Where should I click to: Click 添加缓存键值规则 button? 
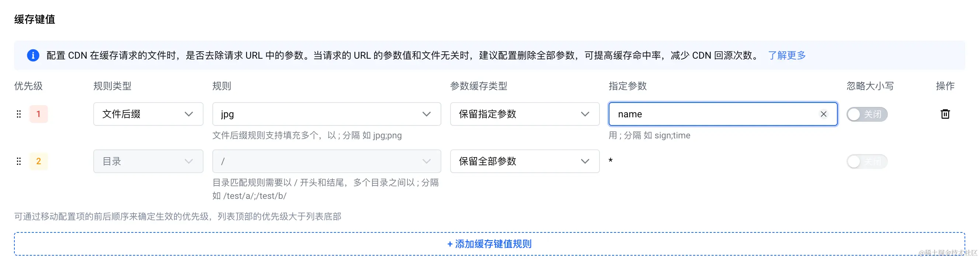tap(490, 244)
